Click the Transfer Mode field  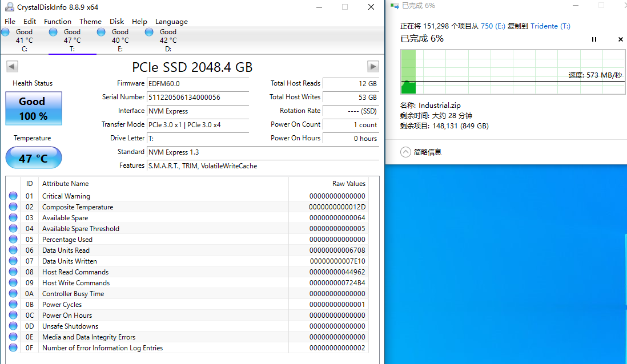point(198,125)
